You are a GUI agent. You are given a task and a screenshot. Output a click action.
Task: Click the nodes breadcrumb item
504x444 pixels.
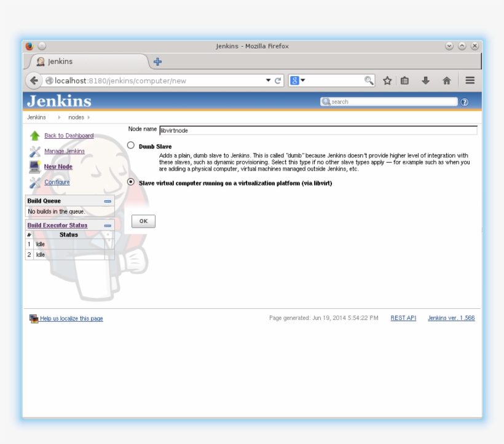coord(76,117)
